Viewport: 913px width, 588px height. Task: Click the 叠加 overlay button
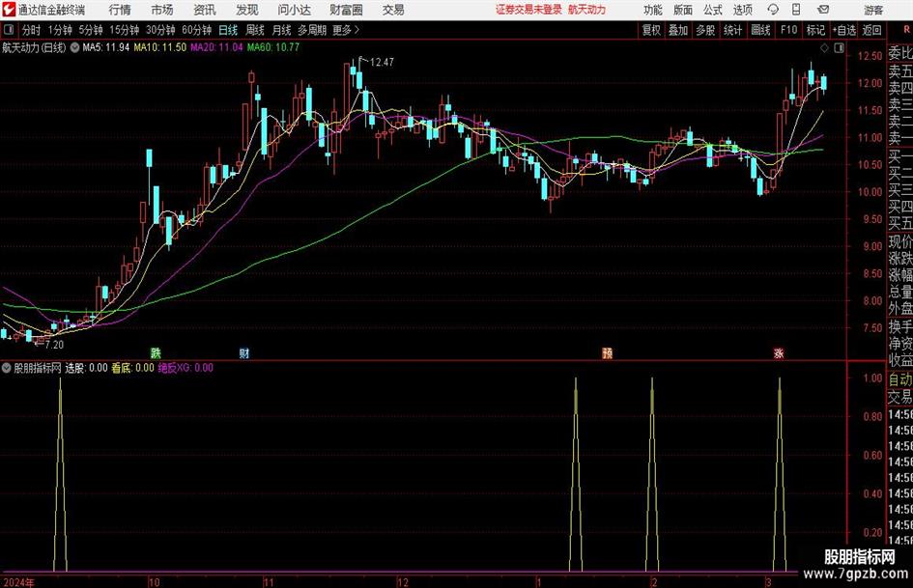pos(678,30)
